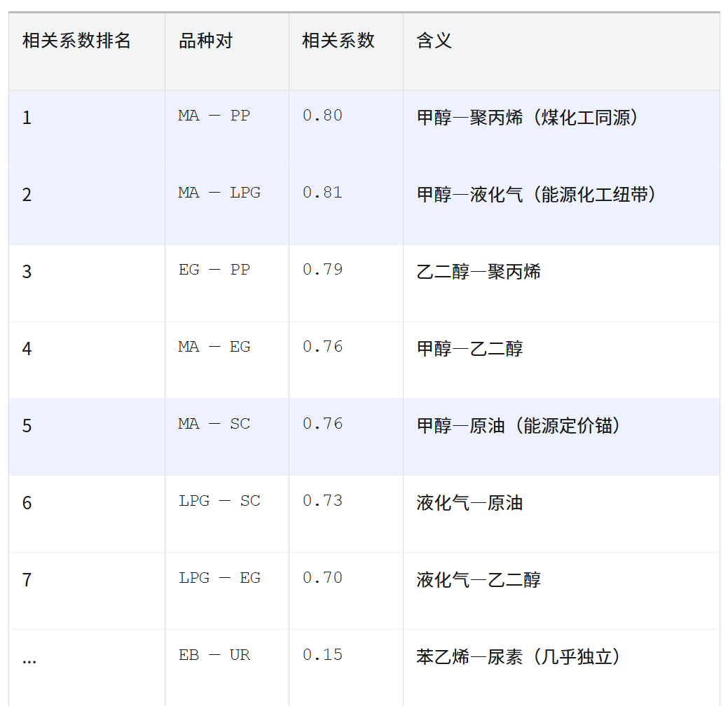728x711 pixels.
Task: Select the 含义 column header
Action: (434, 41)
